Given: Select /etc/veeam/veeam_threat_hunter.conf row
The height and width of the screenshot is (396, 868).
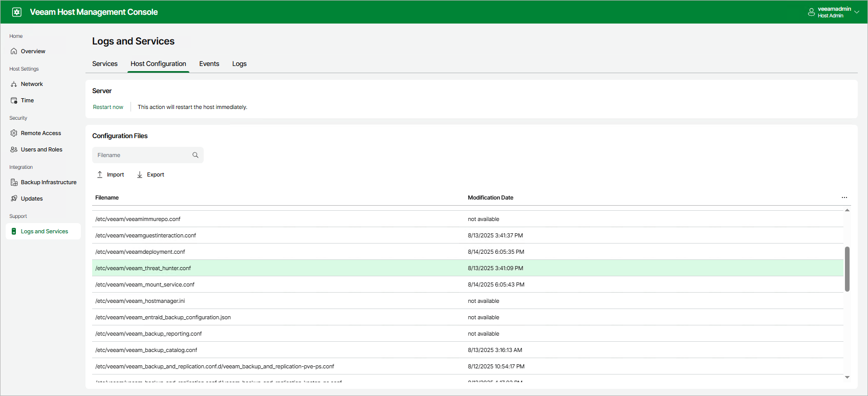Looking at the screenshot, I should tap(468, 268).
